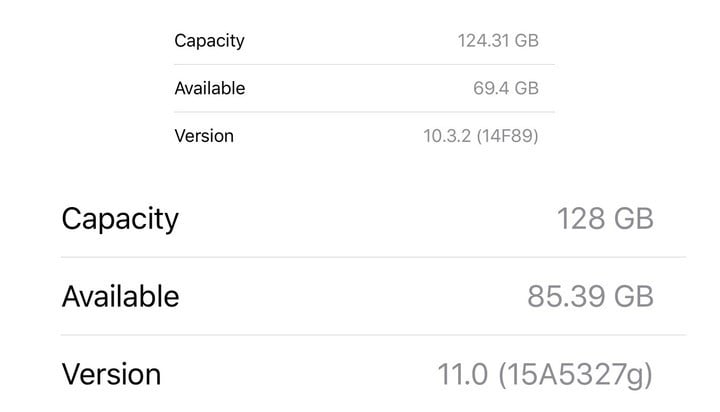Tap the (14F89) build number
Screen dimensions: 720x412
509,135
